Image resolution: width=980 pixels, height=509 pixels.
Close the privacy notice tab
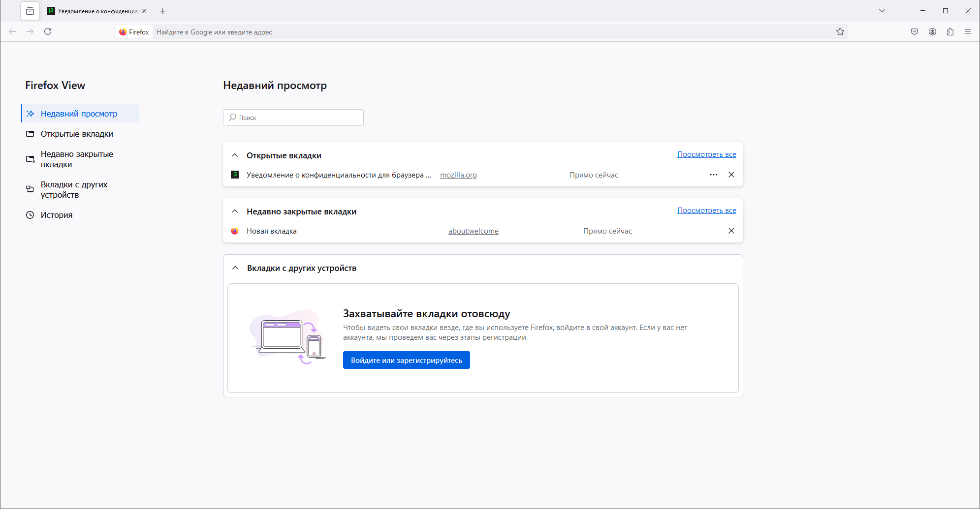tap(144, 11)
